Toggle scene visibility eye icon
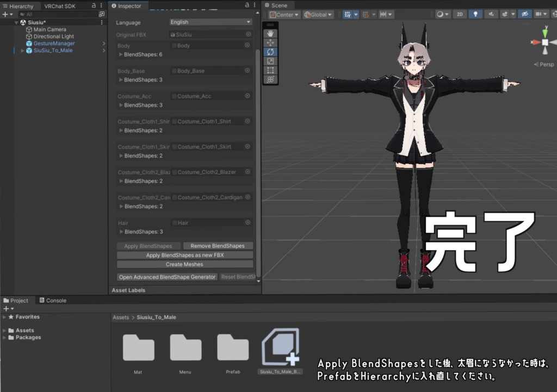The height and width of the screenshot is (392, 557). click(525, 14)
